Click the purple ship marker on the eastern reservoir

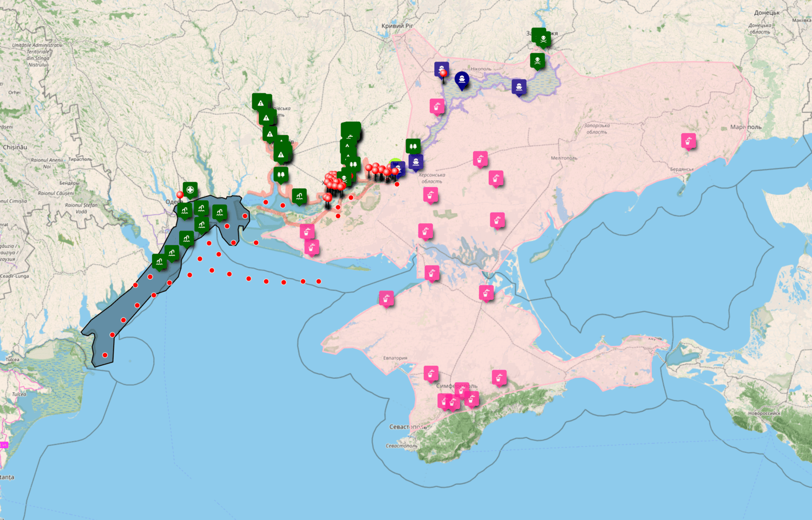[x=519, y=87]
